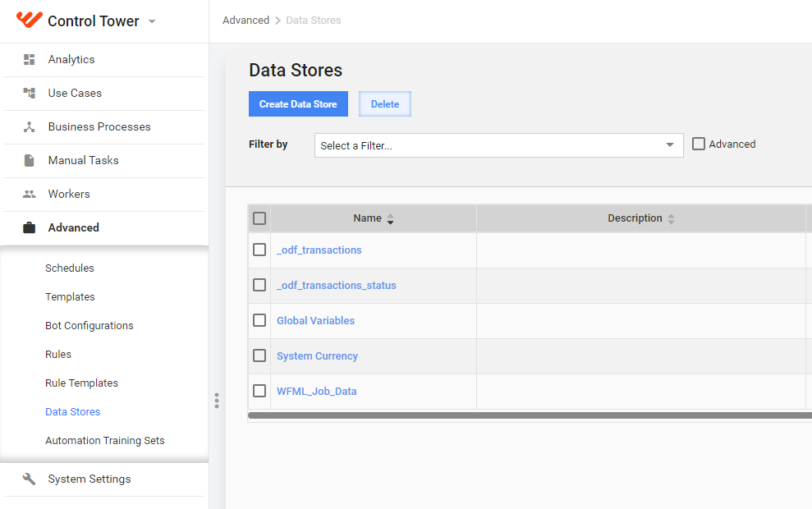Click the table horizontal scrollbar
Screen dimensions: 812x509
click(x=530, y=415)
